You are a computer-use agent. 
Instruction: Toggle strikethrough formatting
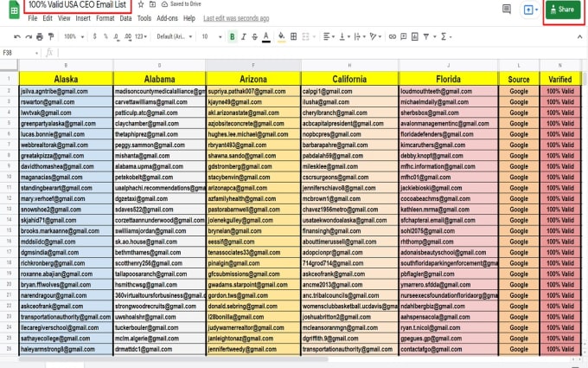pyautogui.click(x=254, y=36)
